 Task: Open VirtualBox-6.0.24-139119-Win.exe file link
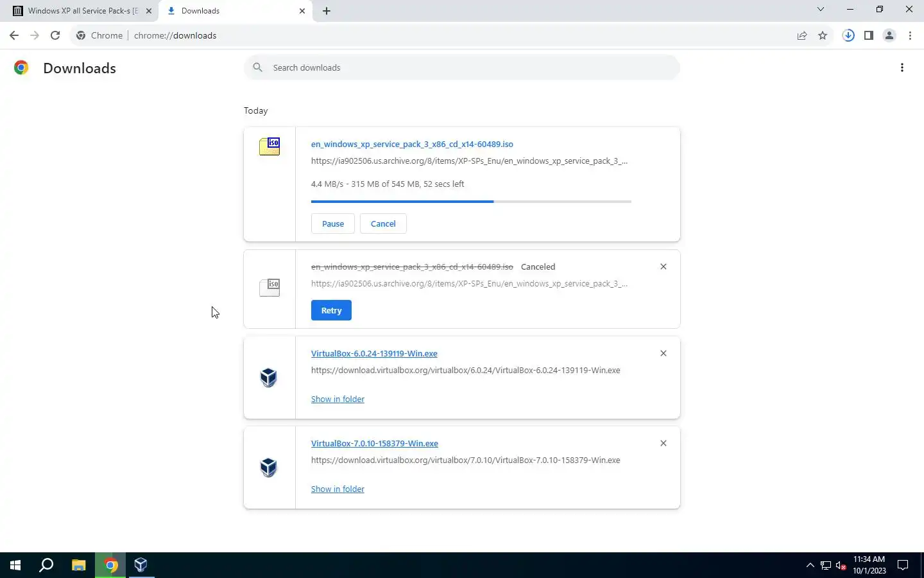pos(374,353)
